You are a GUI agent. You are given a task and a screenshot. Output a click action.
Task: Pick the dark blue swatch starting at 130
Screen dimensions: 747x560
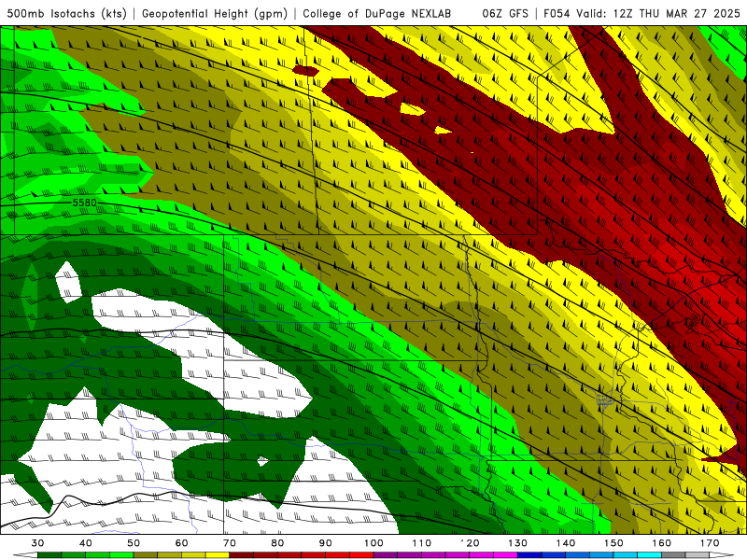click(529, 555)
